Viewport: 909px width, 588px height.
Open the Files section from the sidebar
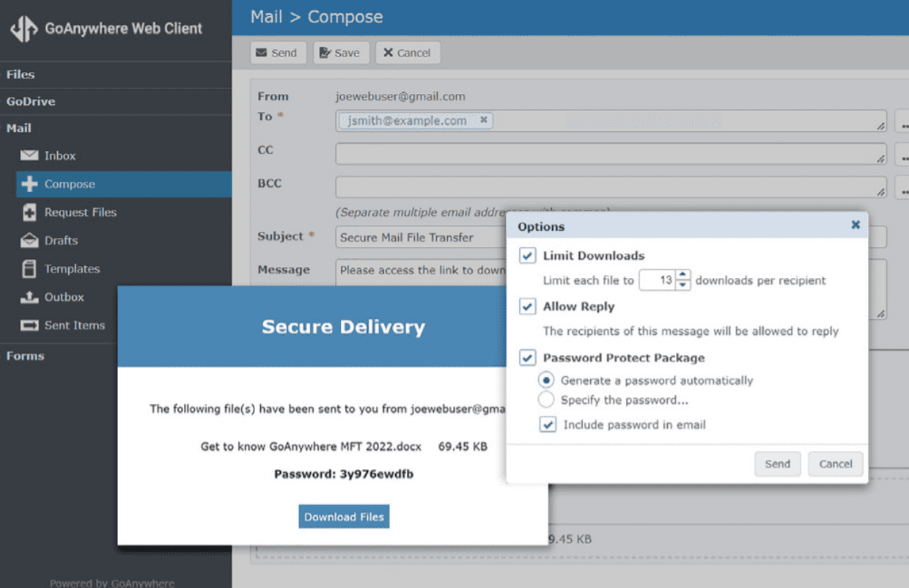[20, 74]
